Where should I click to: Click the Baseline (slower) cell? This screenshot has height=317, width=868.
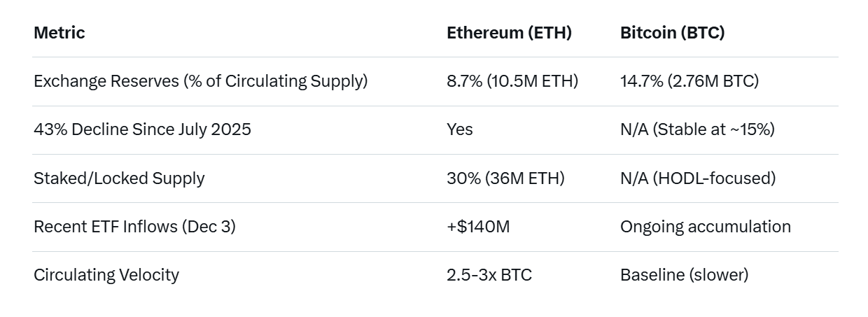[x=684, y=275]
